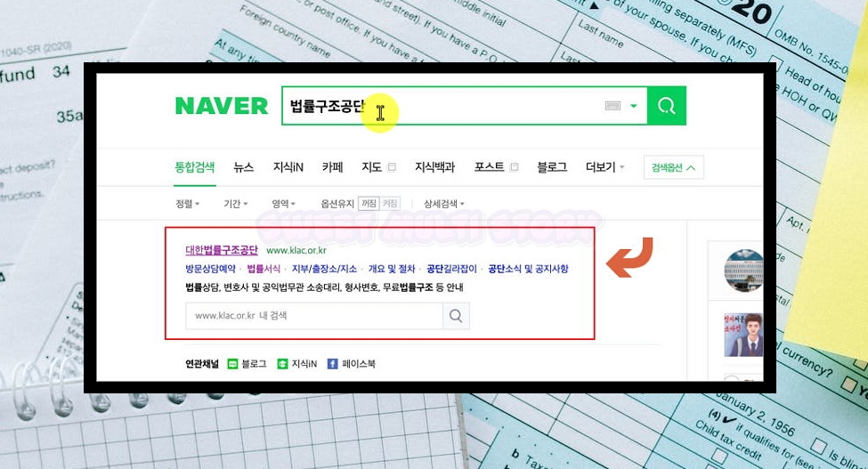868x469 pixels.
Task: Open the 정렬 sort dropdown
Action: [x=187, y=204]
